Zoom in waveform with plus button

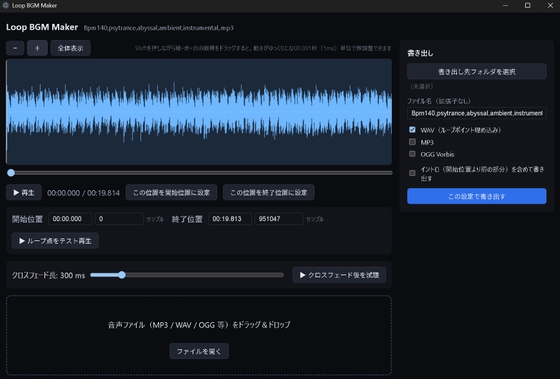37,48
